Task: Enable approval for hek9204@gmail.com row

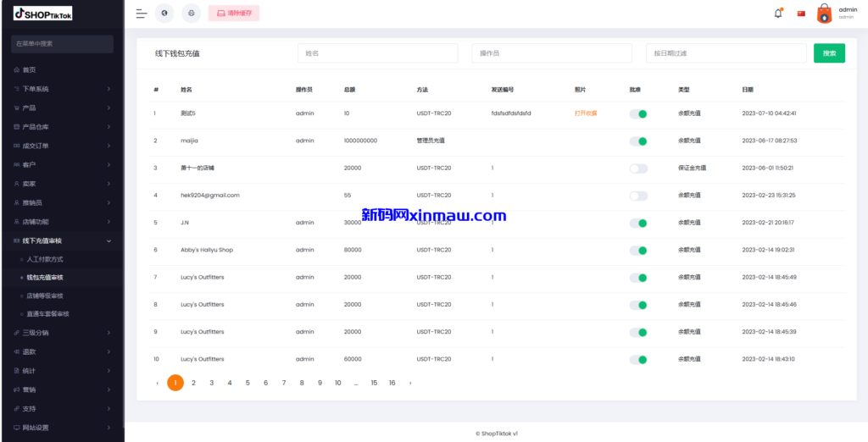Action: [638, 196]
